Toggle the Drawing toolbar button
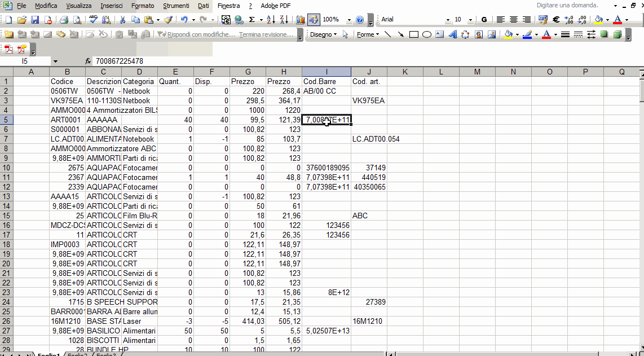 coord(314,20)
